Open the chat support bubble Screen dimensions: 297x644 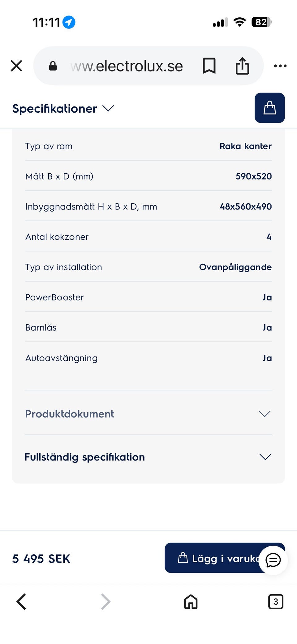pyautogui.click(x=273, y=560)
